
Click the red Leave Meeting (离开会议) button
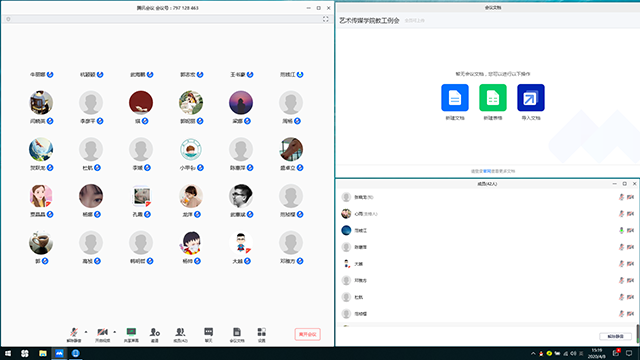tap(307, 334)
